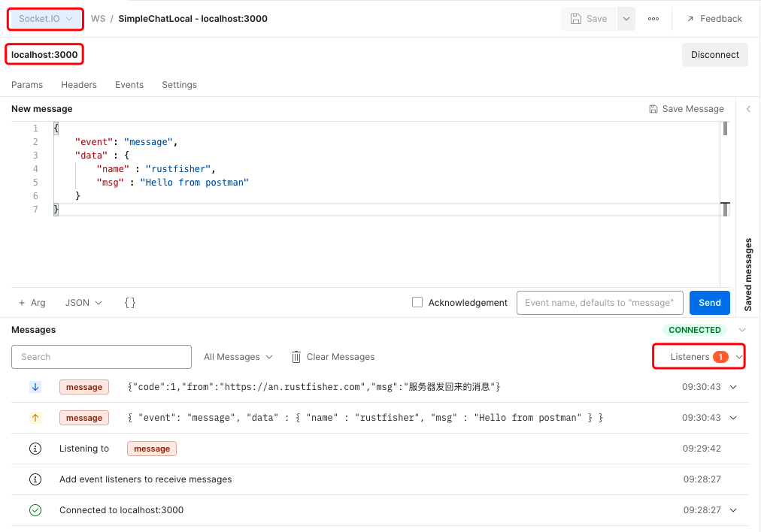
Task: Click the three-dot more options icon
Action: coord(653,19)
